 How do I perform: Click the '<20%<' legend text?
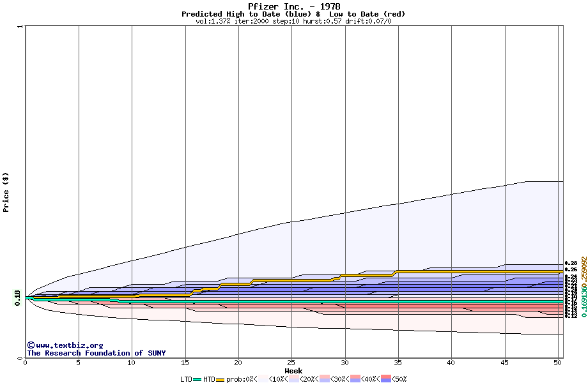(309, 379)
